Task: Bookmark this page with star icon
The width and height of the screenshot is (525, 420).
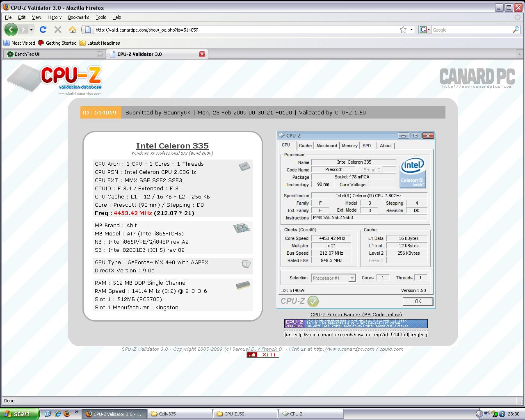Action: 403,30
